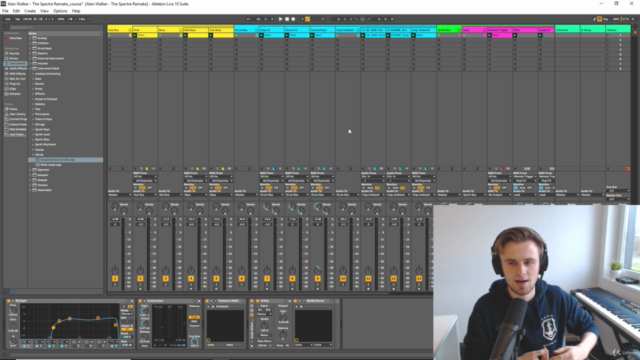Launch the Main clip on Kick track
The height and width of the screenshot is (360, 640).
click(x=135, y=36)
